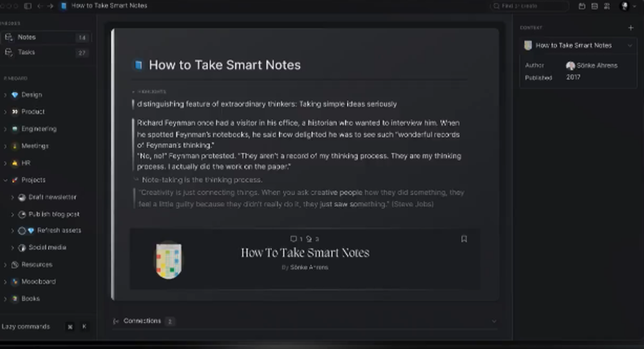
Task: Expand the Engineering folder chevron
Action: pyautogui.click(x=5, y=129)
